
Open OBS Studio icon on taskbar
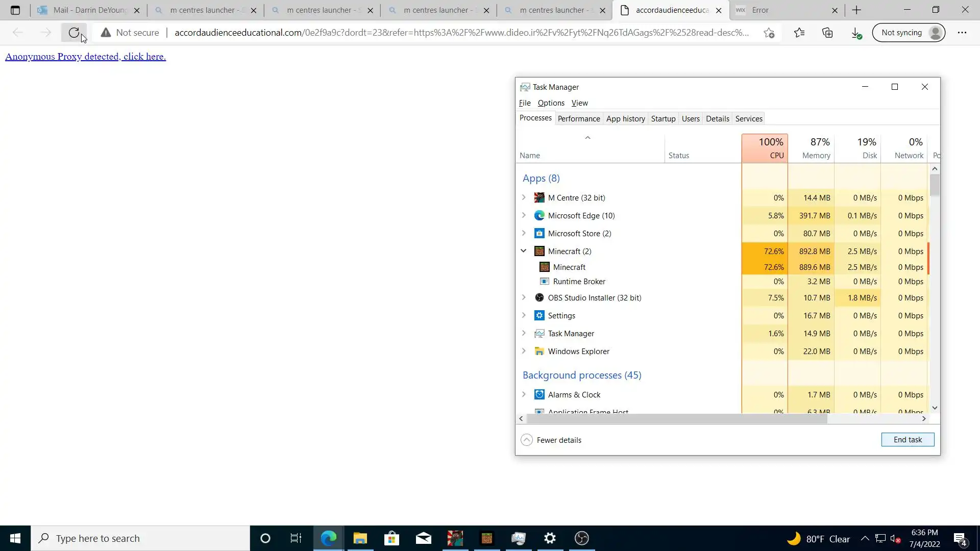tap(581, 538)
